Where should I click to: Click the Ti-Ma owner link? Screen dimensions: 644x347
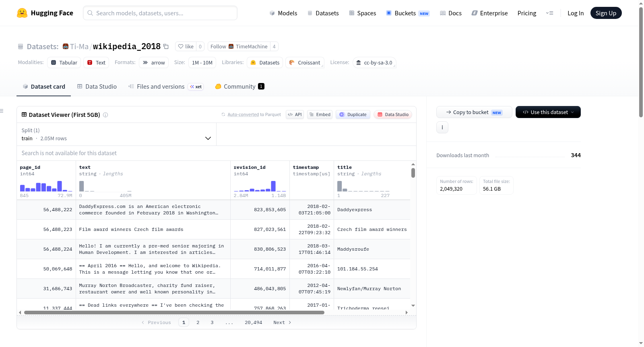(x=79, y=46)
